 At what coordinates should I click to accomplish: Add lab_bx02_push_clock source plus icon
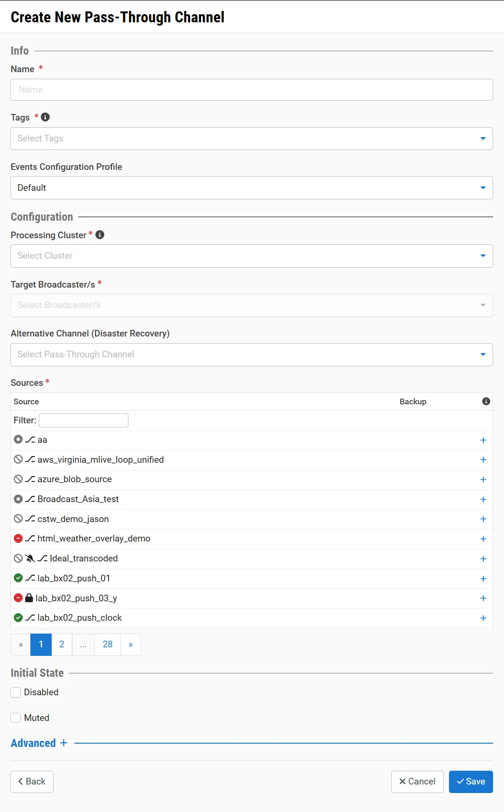[x=483, y=618]
